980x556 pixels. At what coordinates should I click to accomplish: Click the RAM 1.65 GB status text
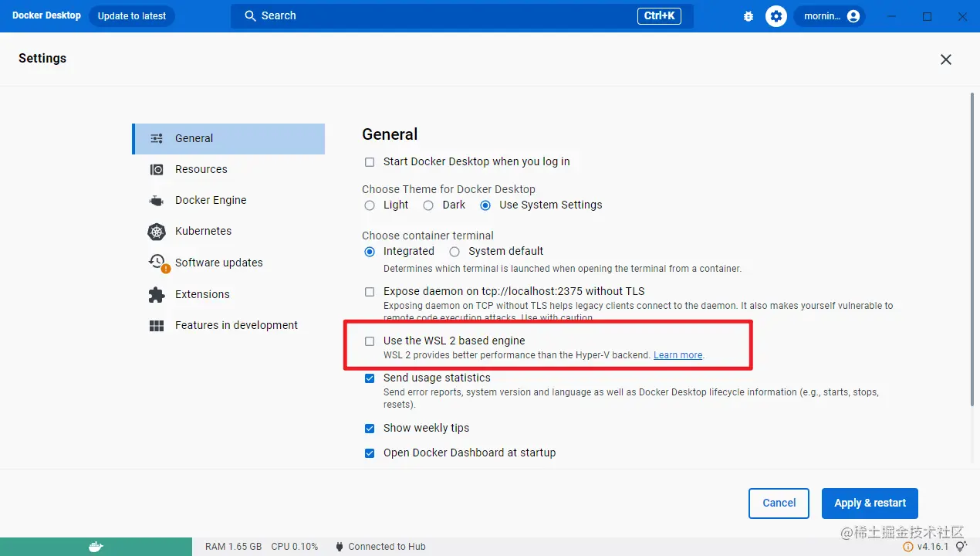point(233,547)
